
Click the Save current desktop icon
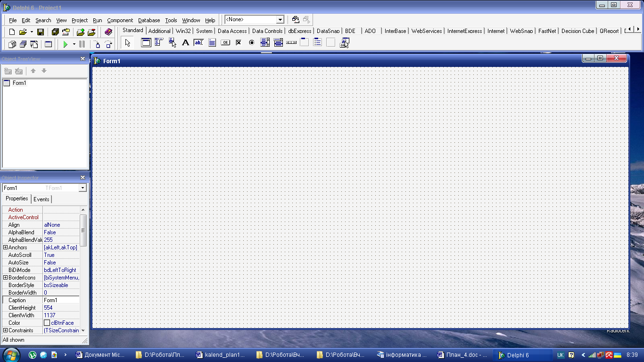click(296, 19)
